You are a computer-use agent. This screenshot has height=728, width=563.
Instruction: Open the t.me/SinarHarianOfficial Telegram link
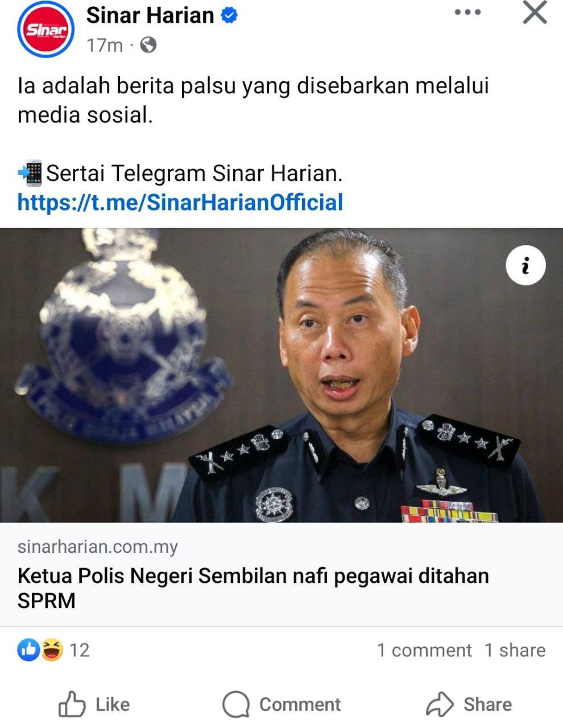tap(180, 202)
